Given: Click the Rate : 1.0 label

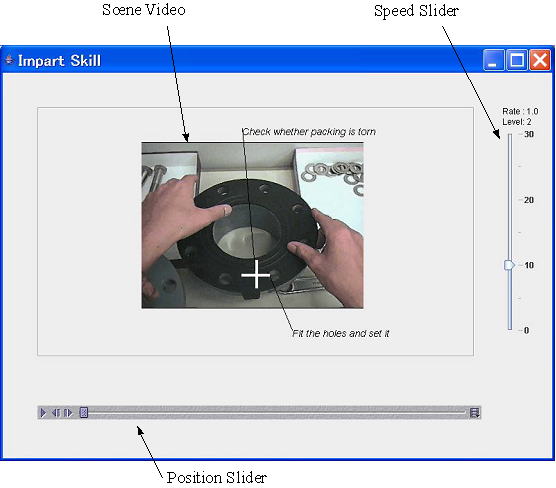Looking at the screenshot, I should [520, 111].
